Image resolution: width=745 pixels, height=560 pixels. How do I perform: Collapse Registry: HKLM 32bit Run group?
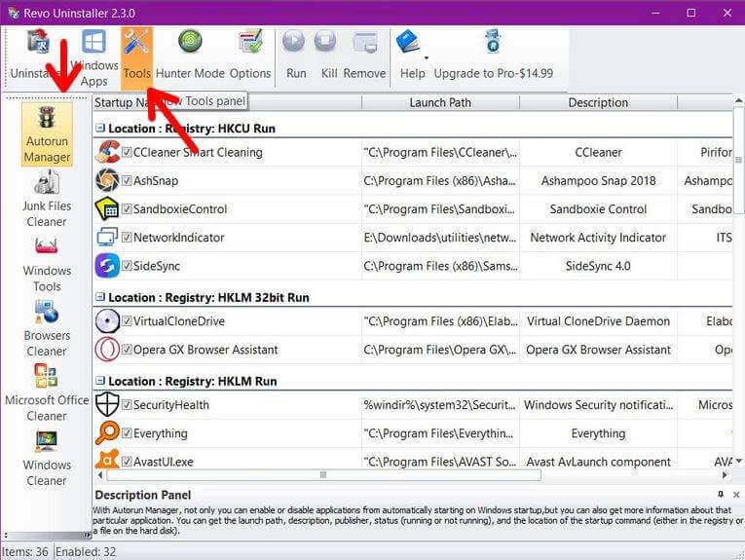pyautogui.click(x=100, y=297)
